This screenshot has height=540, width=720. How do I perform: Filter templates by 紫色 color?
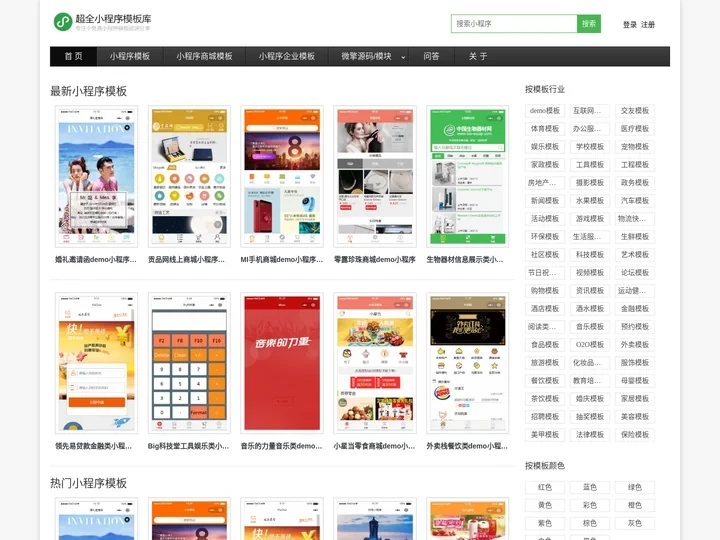click(545, 523)
